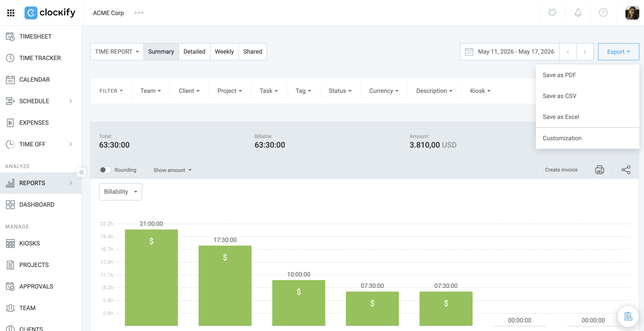644x331 pixels.
Task: Open the Currency filter dropdown
Action: click(x=384, y=91)
